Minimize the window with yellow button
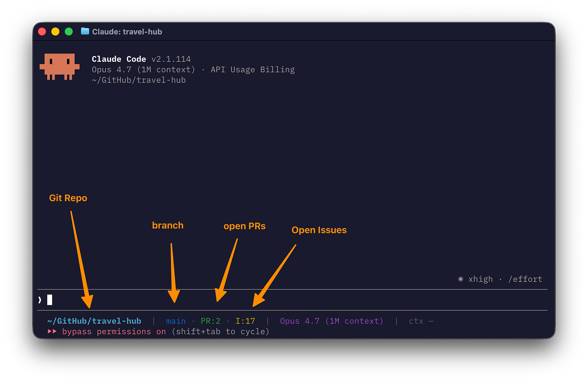 tap(55, 31)
